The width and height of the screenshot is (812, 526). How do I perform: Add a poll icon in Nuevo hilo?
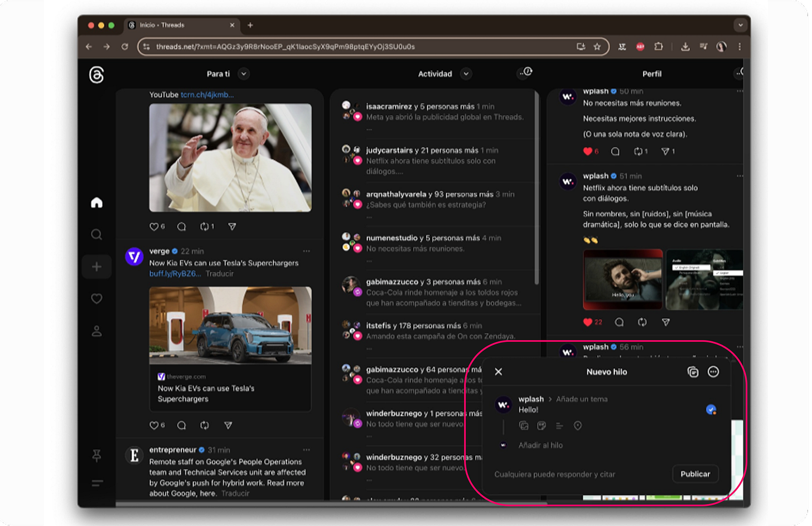tap(559, 426)
